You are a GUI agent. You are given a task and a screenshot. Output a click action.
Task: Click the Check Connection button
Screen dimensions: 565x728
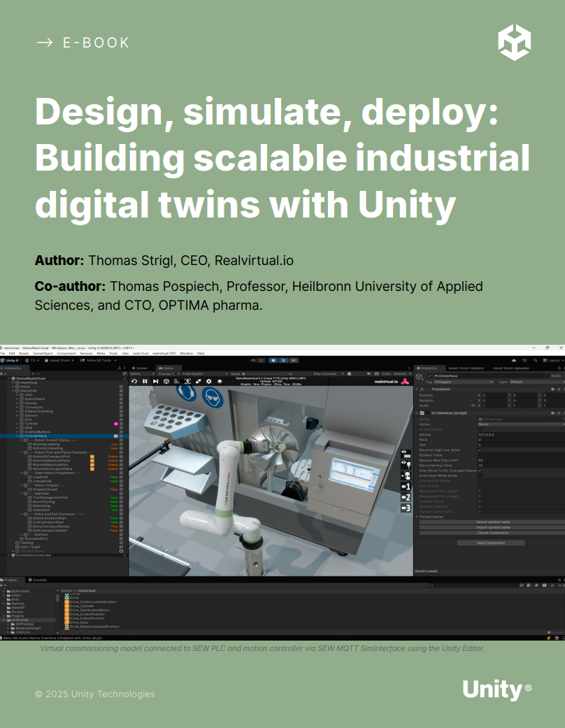pyautogui.click(x=492, y=532)
